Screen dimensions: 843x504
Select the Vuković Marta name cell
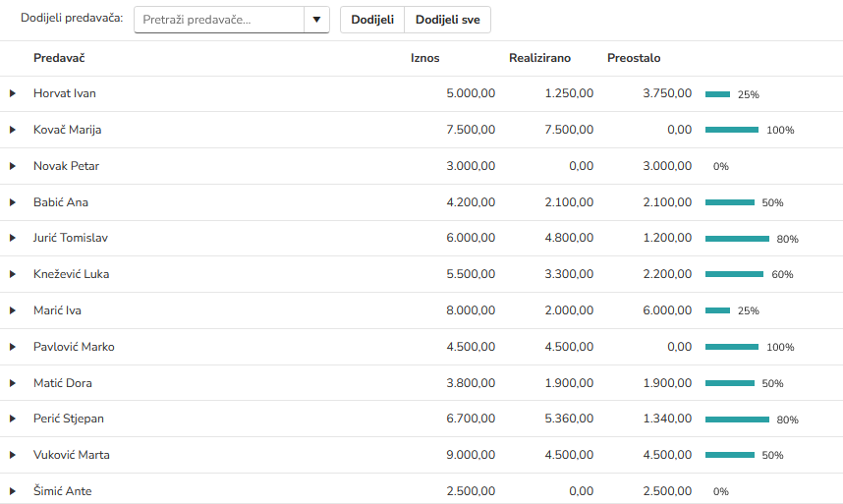tap(72, 455)
